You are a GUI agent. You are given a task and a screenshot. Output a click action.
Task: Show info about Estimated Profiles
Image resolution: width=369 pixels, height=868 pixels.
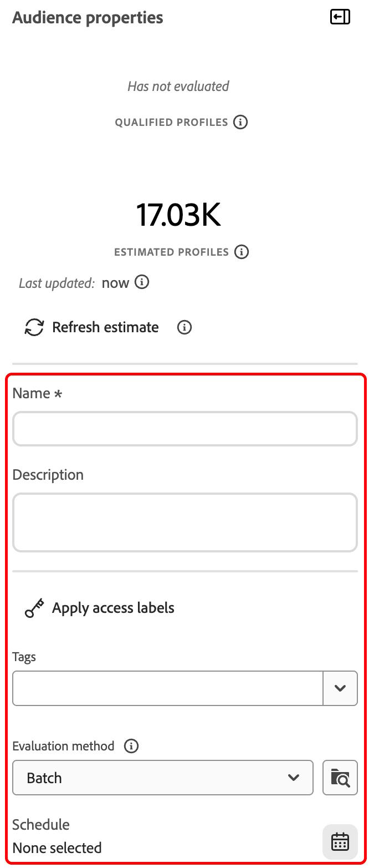pos(241,252)
